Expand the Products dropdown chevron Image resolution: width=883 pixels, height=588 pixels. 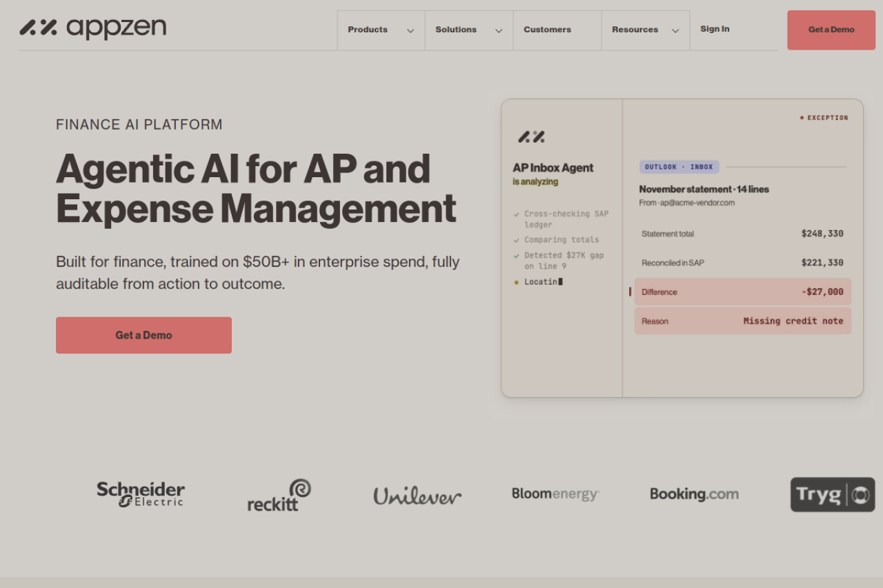click(410, 31)
